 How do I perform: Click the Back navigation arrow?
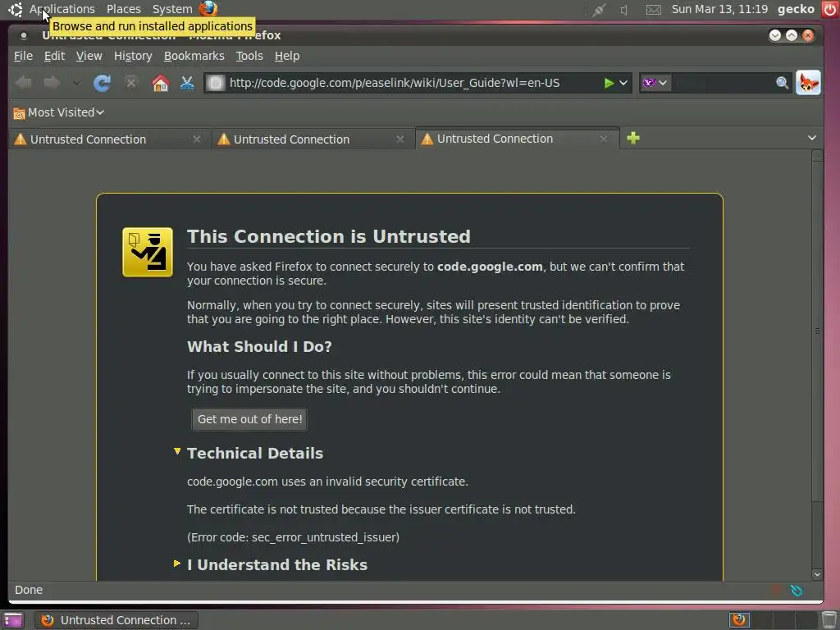[x=24, y=83]
